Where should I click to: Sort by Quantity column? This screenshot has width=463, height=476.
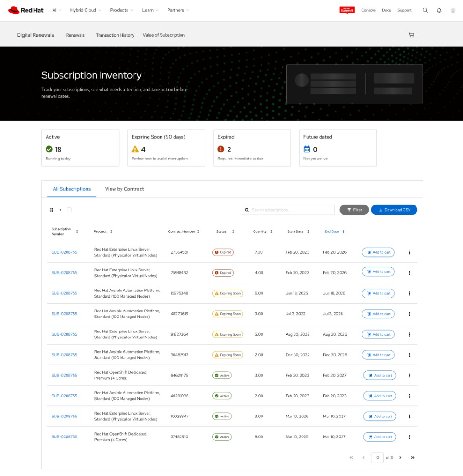pyautogui.click(x=271, y=231)
